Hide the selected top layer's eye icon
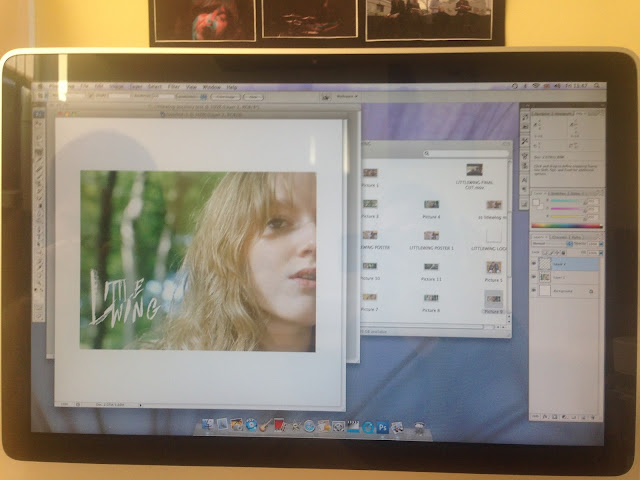 (x=534, y=264)
